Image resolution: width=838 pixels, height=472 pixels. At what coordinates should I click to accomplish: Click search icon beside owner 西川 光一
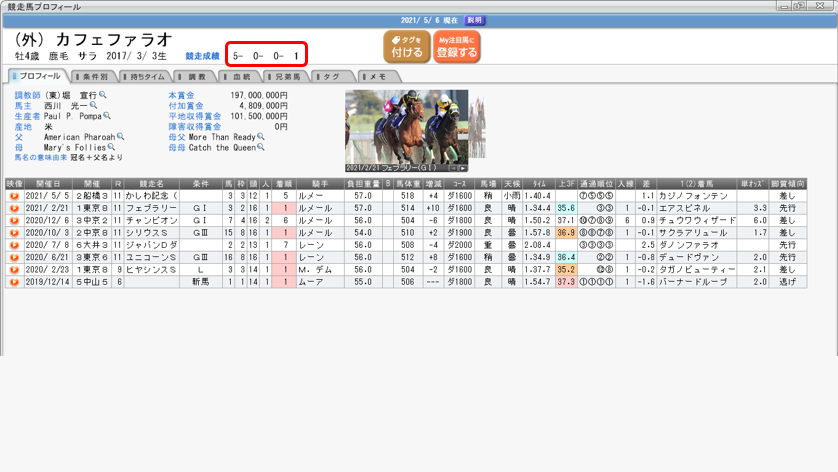point(93,105)
